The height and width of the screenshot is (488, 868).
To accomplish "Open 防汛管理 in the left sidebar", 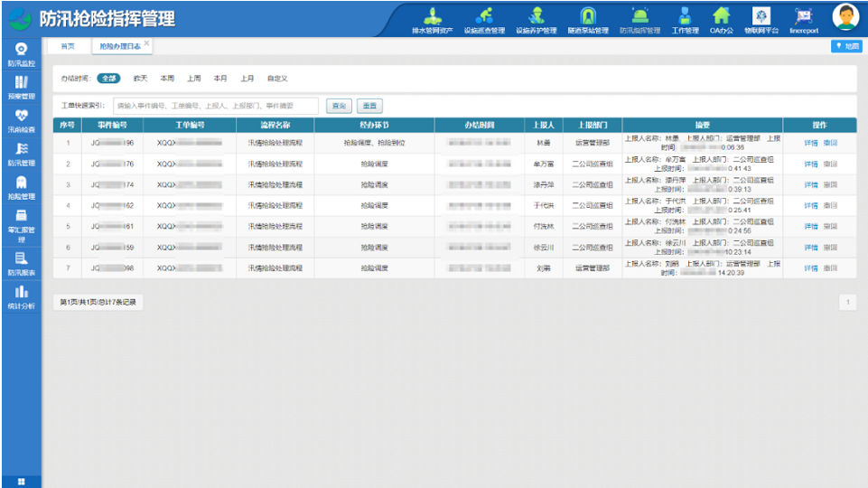I will (x=21, y=155).
